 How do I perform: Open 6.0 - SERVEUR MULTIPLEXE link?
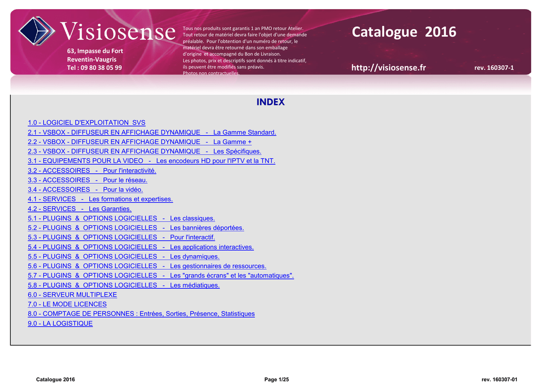point(72,295)
